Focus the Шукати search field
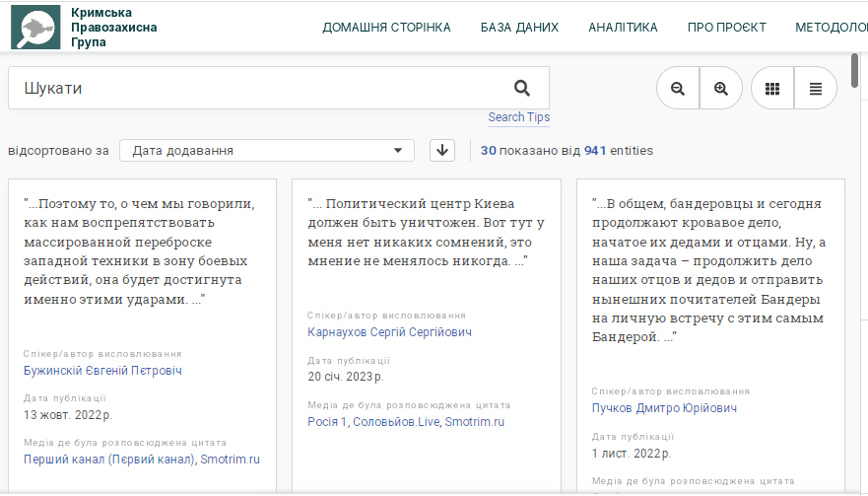The height and width of the screenshot is (496, 868). pos(256,88)
